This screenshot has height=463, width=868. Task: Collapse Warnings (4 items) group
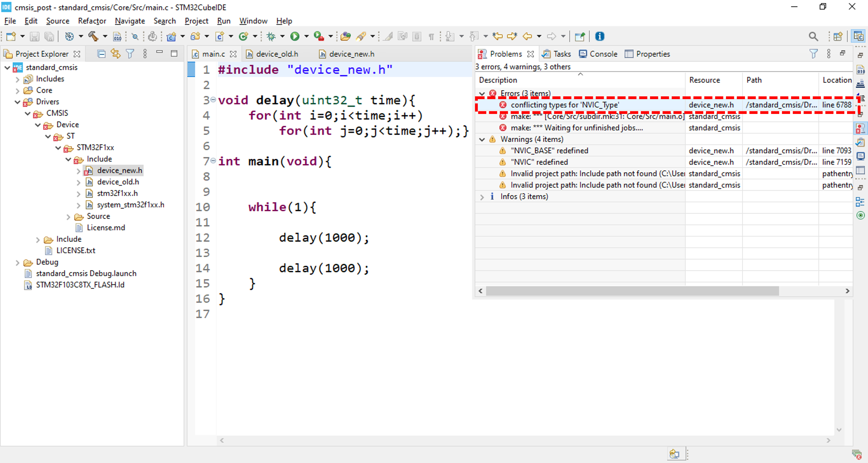(482, 139)
